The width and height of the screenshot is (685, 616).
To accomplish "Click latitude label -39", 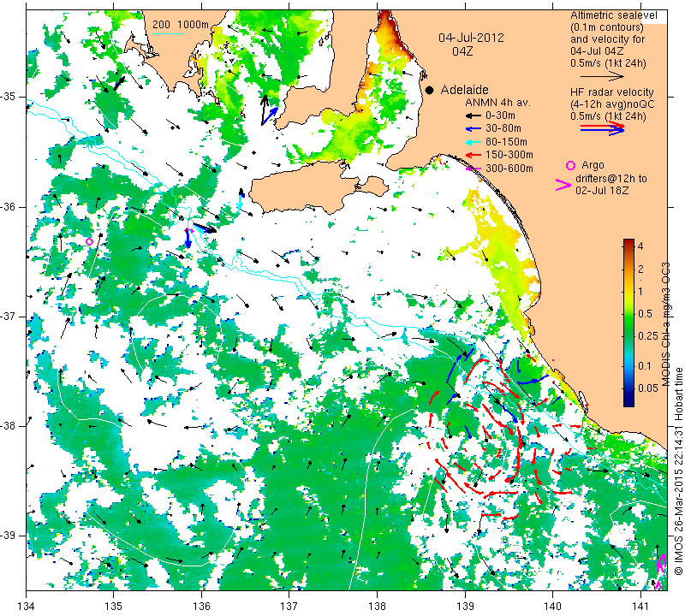I will coord(9,536).
